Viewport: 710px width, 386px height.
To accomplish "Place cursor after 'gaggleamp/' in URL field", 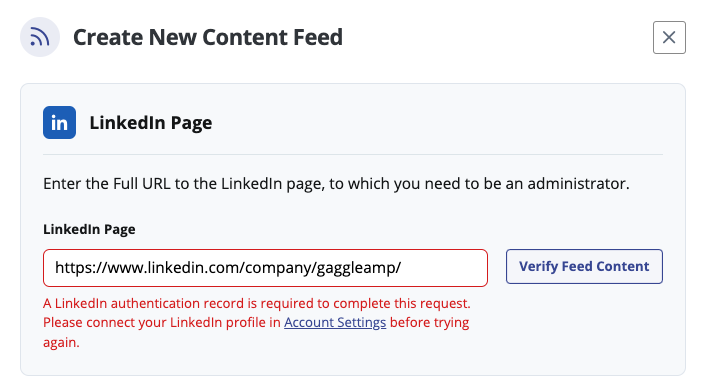I will tap(402, 268).
